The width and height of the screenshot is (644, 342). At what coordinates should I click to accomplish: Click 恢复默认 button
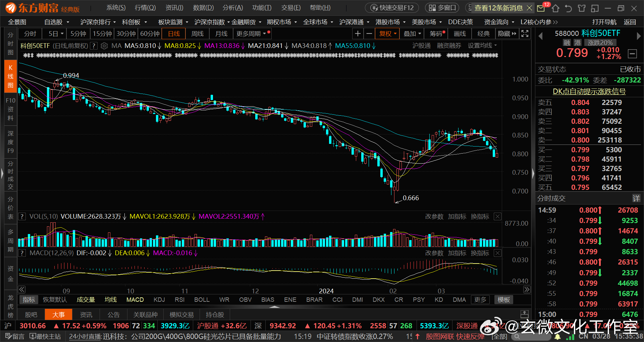coord(55,299)
